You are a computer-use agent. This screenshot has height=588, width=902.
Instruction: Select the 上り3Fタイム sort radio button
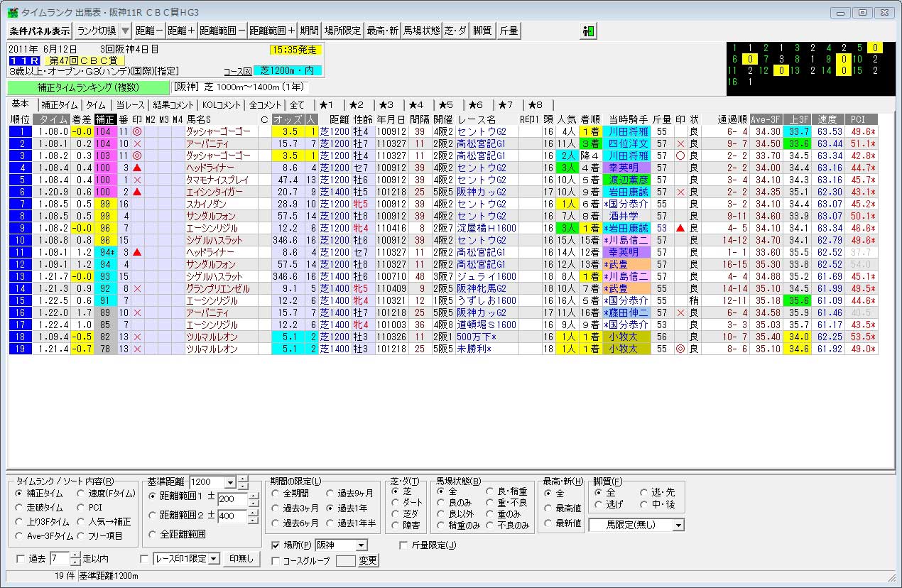21,522
